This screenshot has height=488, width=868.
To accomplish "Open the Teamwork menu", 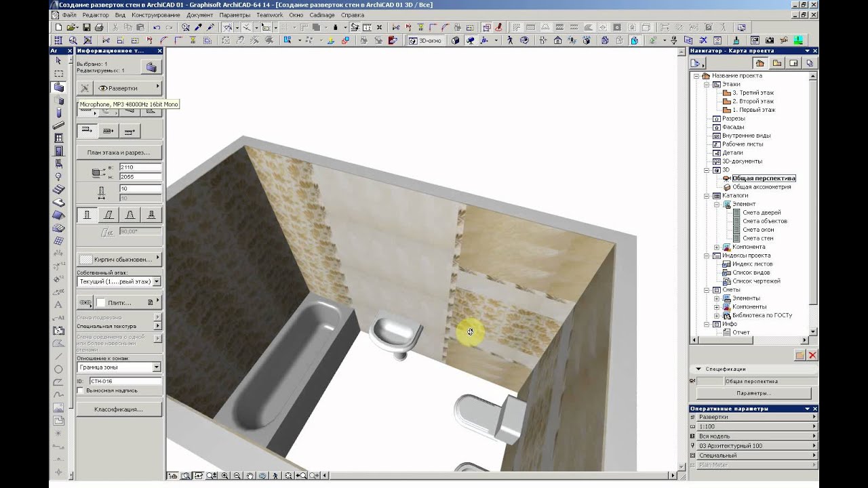I will click(x=269, y=14).
